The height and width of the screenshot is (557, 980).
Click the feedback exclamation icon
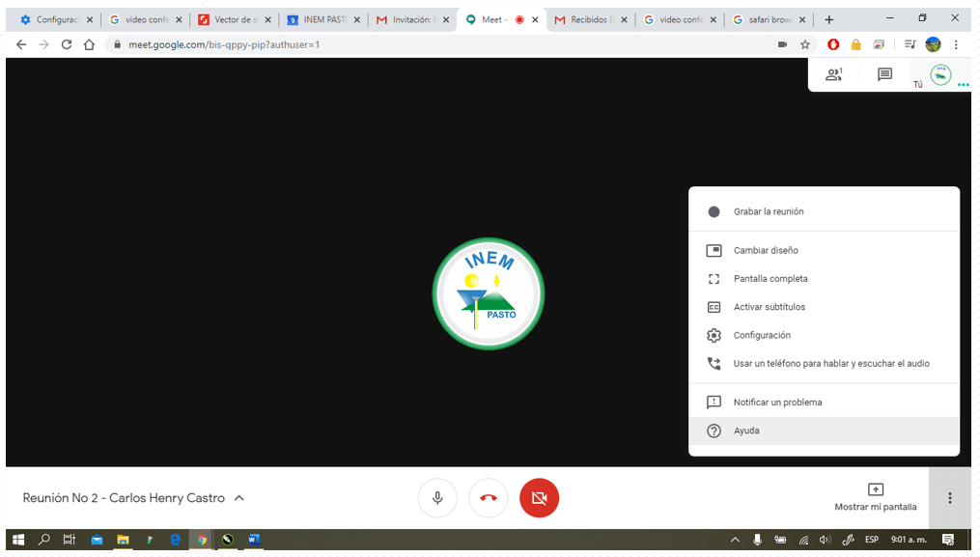(714, 402)
